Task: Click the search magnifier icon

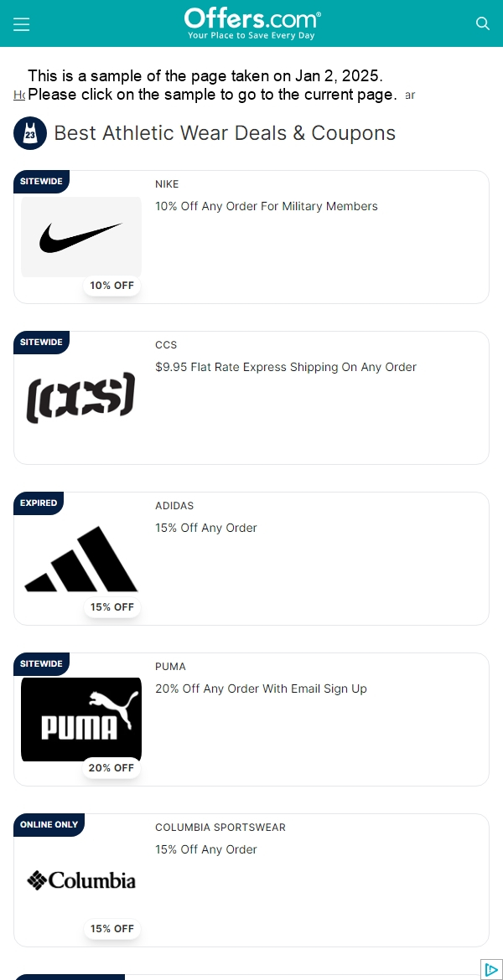Action: tap(482, 23)
